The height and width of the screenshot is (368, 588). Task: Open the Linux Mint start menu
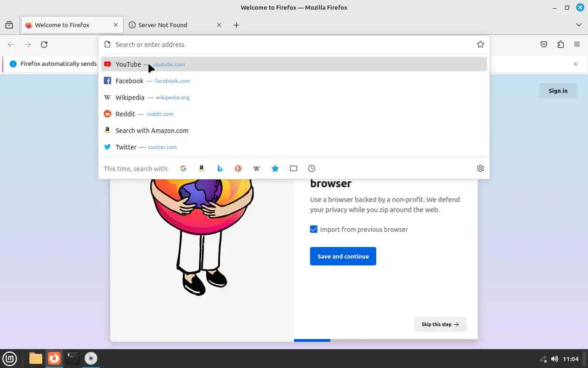10,358
